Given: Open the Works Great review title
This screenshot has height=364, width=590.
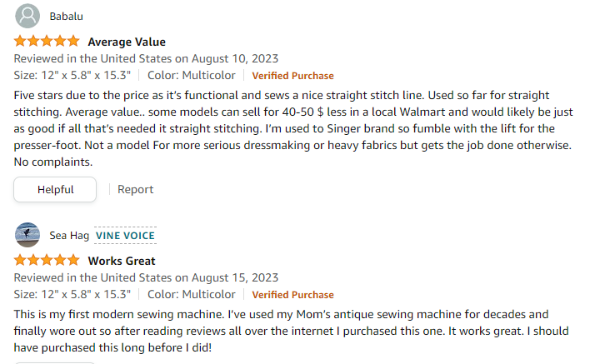Looking at the screenshot, I should [122, 261].
